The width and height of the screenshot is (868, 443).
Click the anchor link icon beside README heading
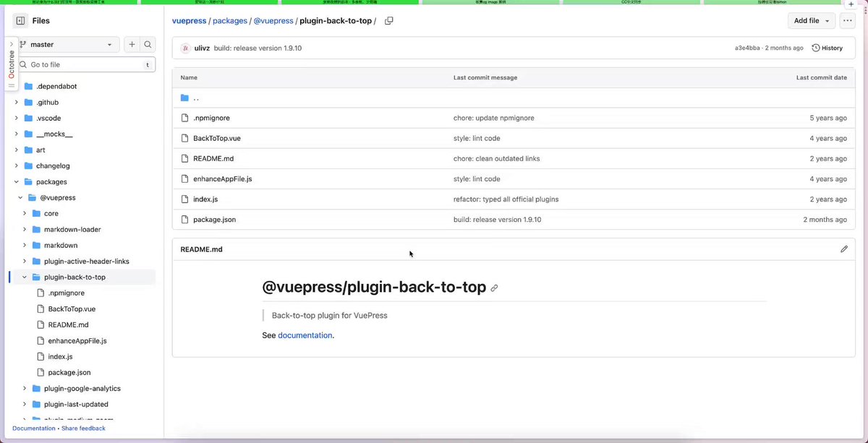[495, 288]
